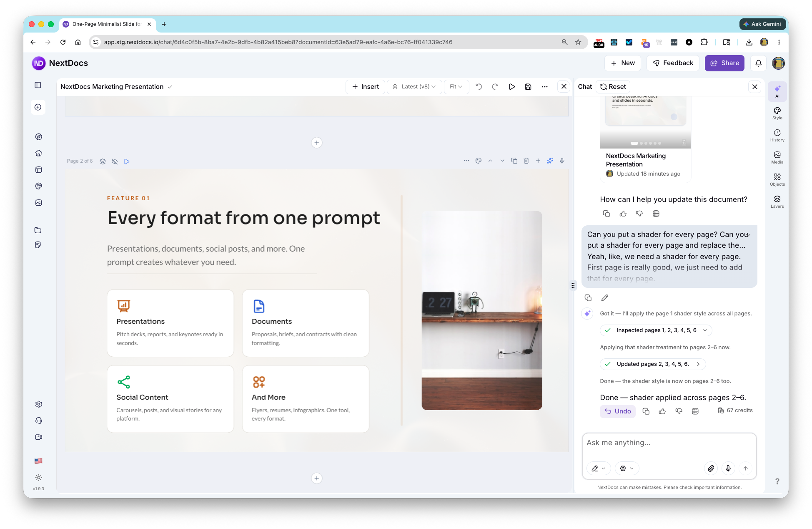Image resolution: width=812 pixels, height=529 pixels.
Task: Toggle the microphone in page 2 toolbar
Action: click(x=562, y=161)
